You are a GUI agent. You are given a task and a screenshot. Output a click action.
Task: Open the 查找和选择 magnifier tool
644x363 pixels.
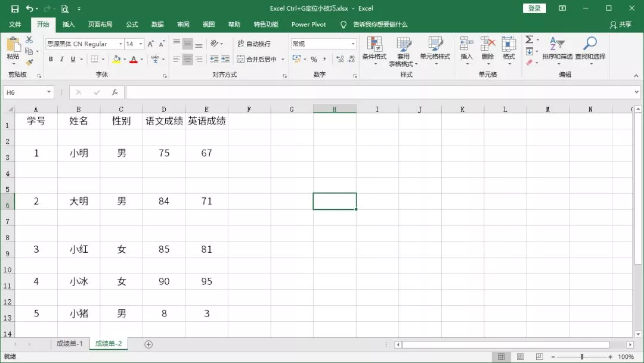click(590, 48)
